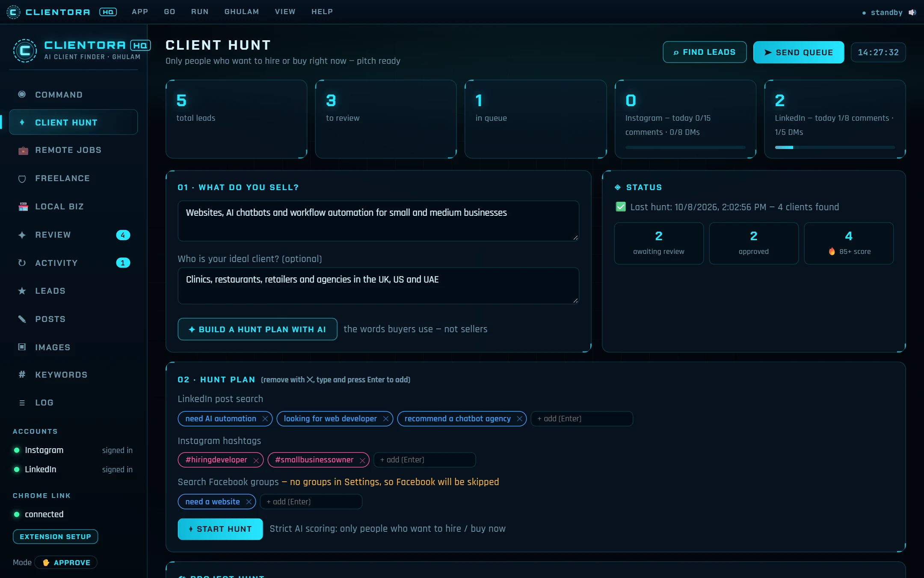Remove the 'looking for web developer' tag

click(386, 419)
